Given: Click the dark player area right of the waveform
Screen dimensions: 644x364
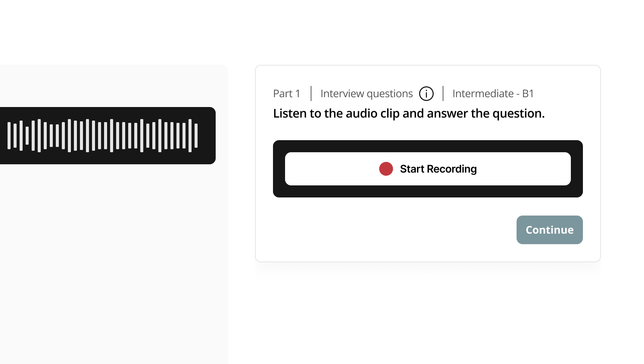Looking at the screenshot, I should click(207, 136).
